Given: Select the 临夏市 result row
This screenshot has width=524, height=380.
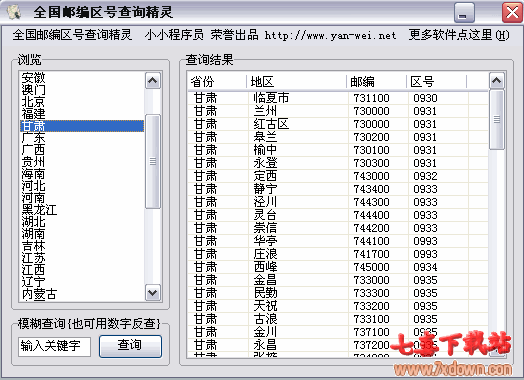Looking at the screenshot, I should pos(338,98).
